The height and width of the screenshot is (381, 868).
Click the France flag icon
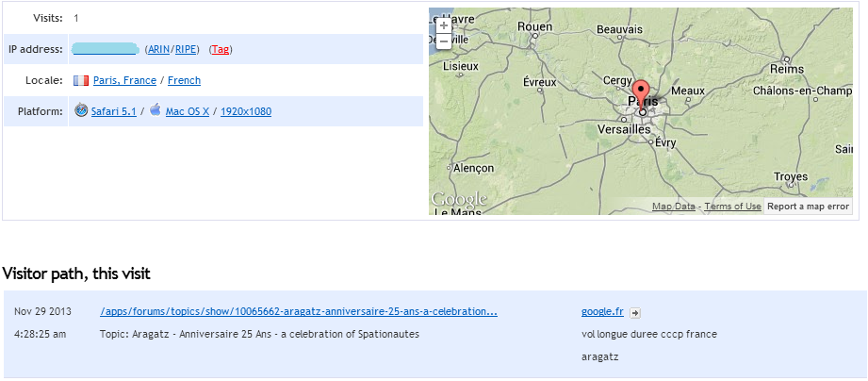tap(81, 80)
